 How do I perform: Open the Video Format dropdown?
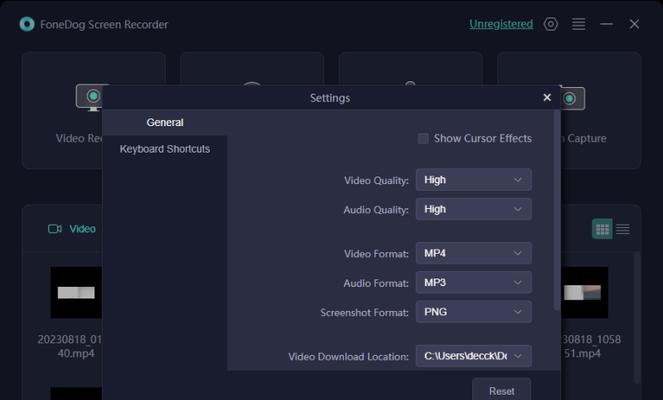474,253
